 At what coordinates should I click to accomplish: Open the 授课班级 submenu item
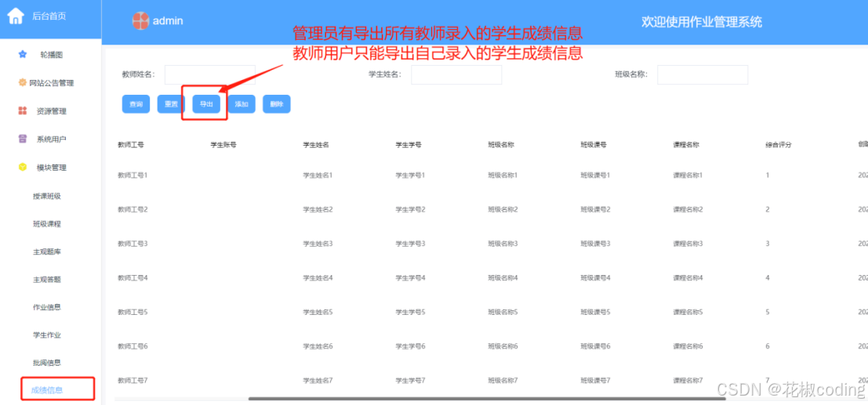47,196
